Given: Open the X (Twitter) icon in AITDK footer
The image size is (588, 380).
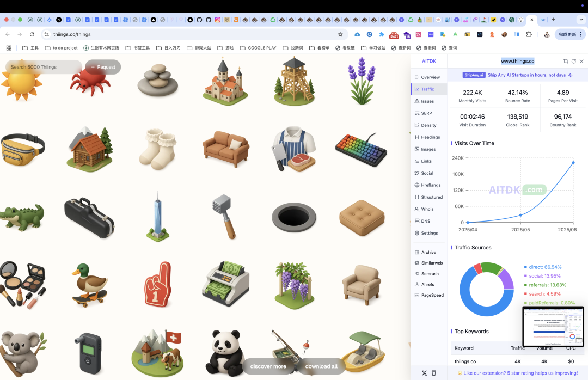Looking at the screenshot, I should click(424, 373).
